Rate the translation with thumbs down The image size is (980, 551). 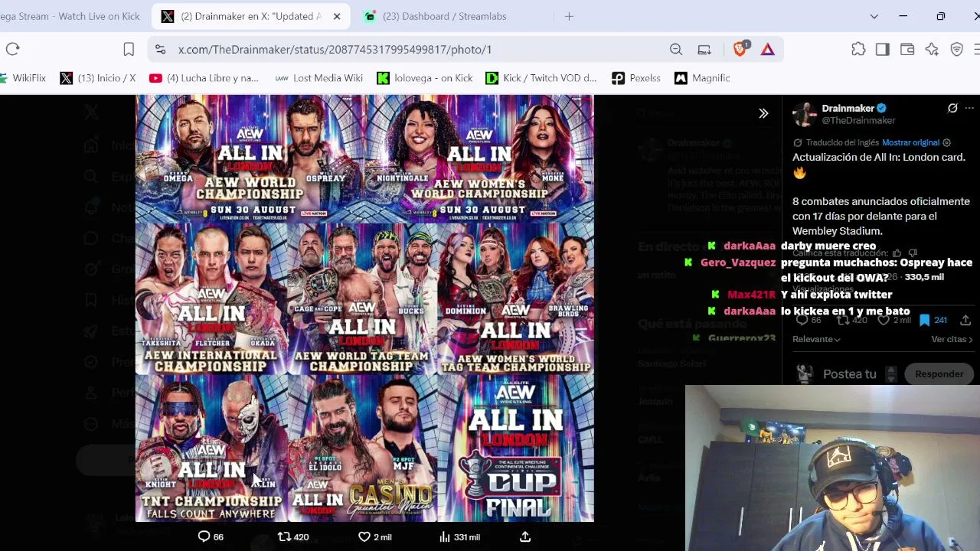tap(913, 253)
